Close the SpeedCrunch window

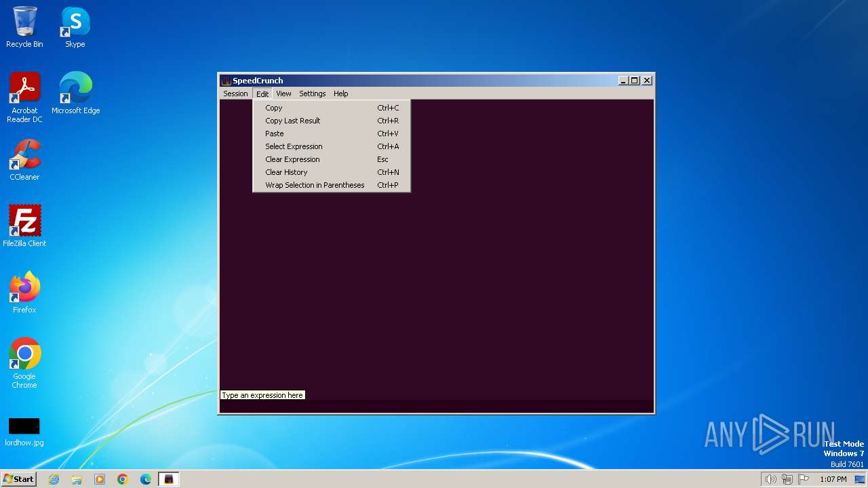tap(647, 81)
